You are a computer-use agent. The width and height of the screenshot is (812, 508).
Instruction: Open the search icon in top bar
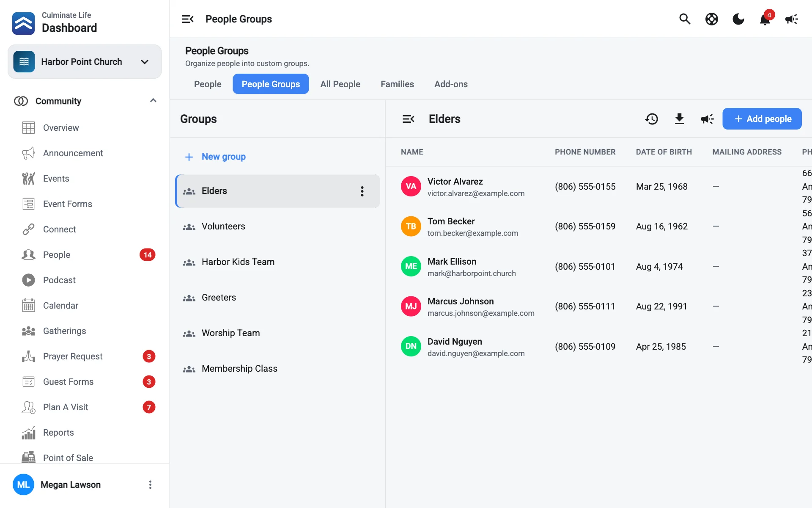click(x=685, y=19)
